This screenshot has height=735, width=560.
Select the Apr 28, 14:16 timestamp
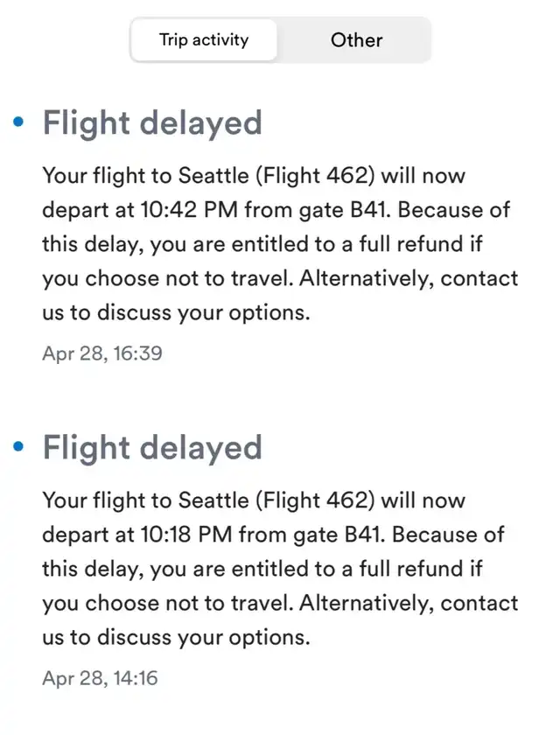[x=99, y=678]
